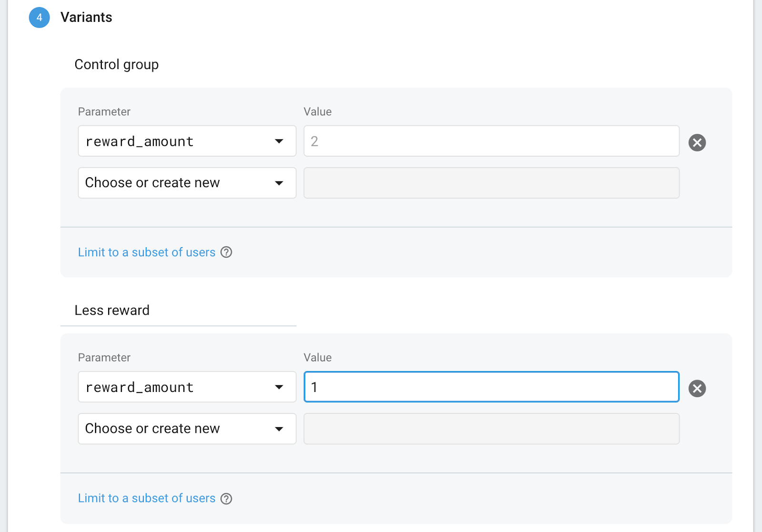This screenshot has width=762, height=532.
Task: Click 'Limit to a subset of users' under Less reward
Action: click(x=147, y=498)
